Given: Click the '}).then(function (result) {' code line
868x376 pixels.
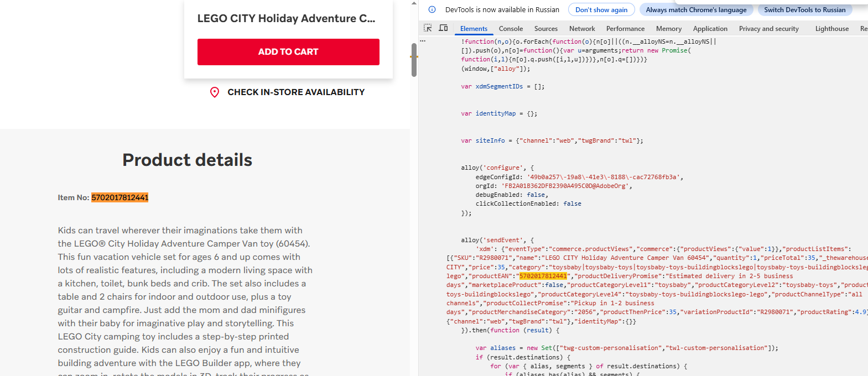Looking at the screenshot, I should pos(510,331).
